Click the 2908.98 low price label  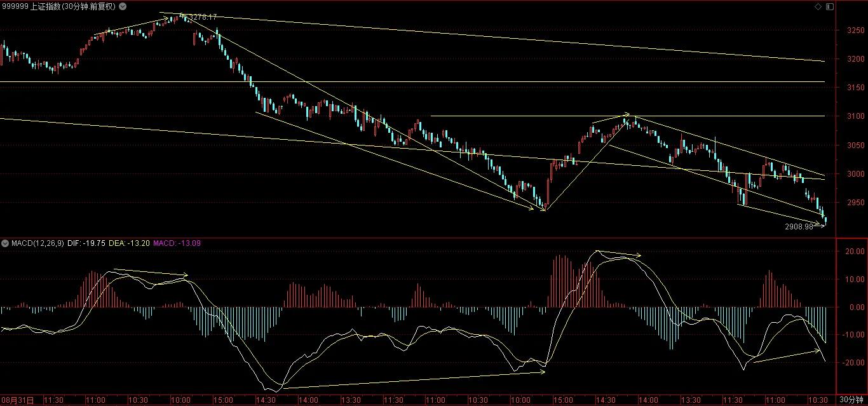799,226
